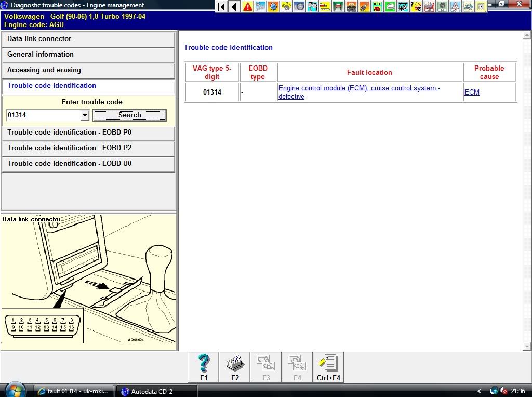Click the red warning triangle toolbar icon
This screenshot has width=532, height=397.
(x=248, y=7)
